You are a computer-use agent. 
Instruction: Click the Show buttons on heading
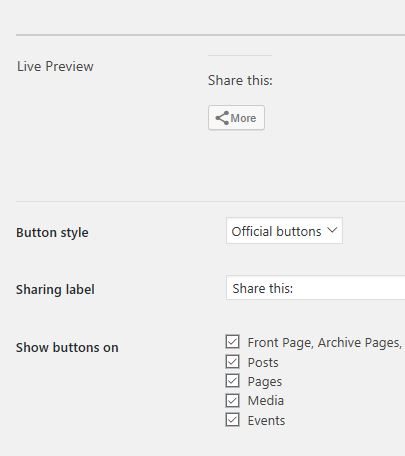tap(67, 347)
